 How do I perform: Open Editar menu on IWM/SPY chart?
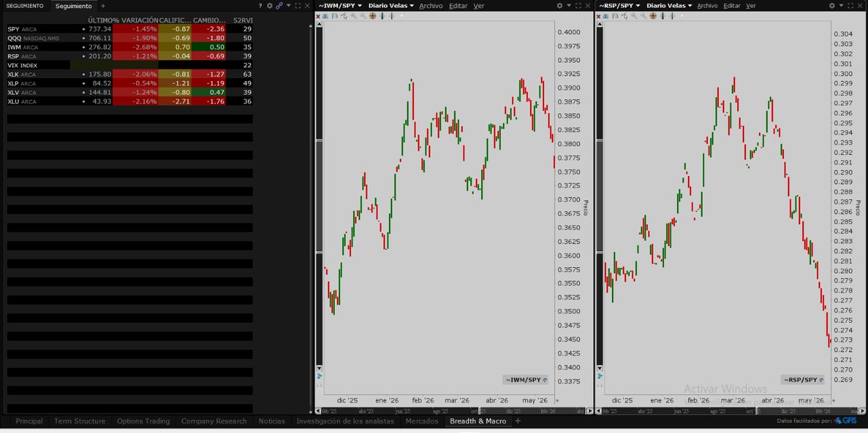[458, 5]
